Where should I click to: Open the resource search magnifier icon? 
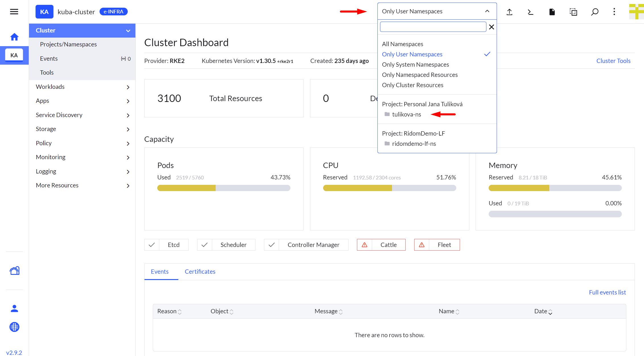click(595, 12)
